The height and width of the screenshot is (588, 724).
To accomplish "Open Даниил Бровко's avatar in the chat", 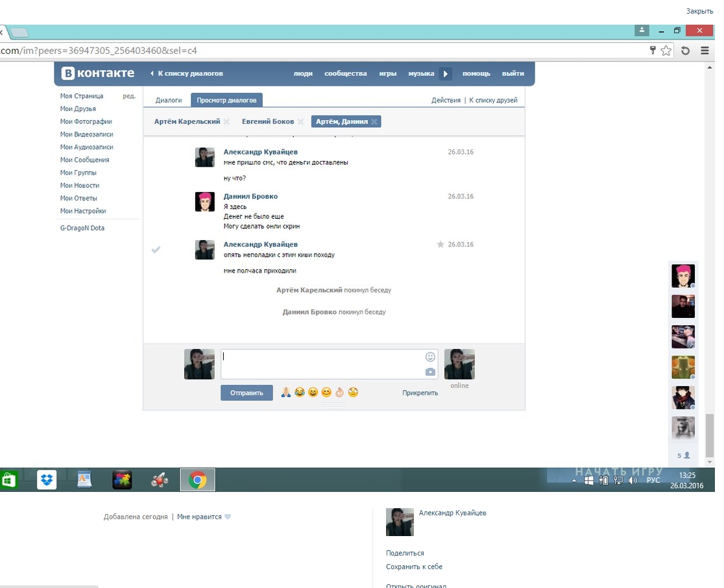I will pos(204,202).
